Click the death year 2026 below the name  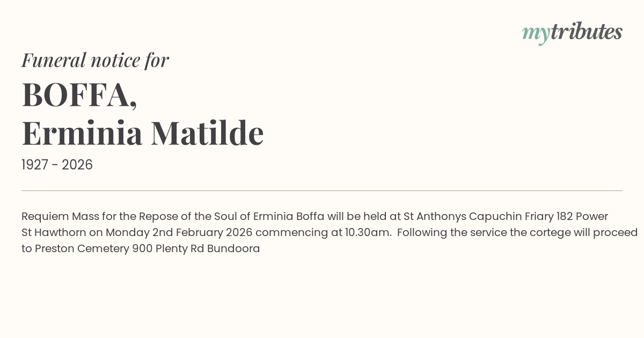pos(77,165)
